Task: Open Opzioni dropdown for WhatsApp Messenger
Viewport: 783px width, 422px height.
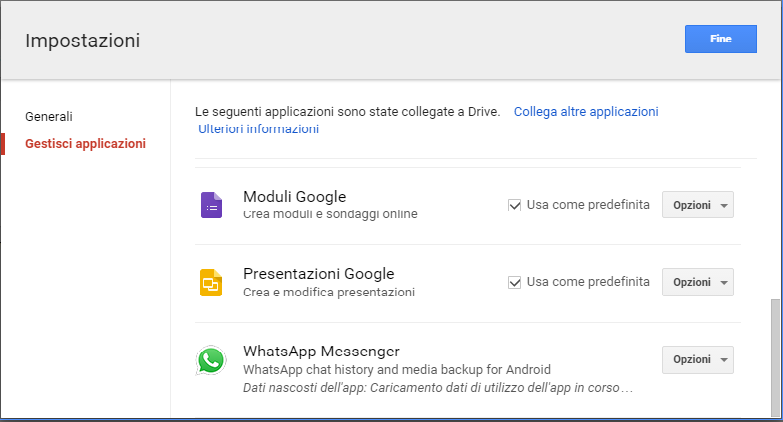Action: pos(698,360)
